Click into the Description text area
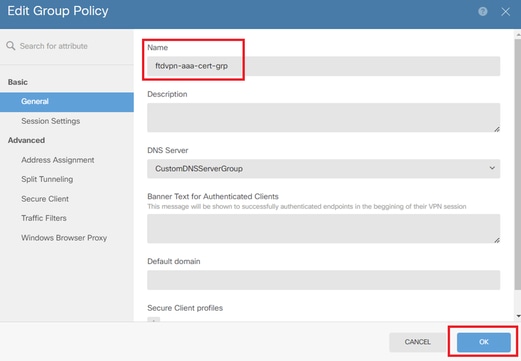 click(x=323, y=118)
